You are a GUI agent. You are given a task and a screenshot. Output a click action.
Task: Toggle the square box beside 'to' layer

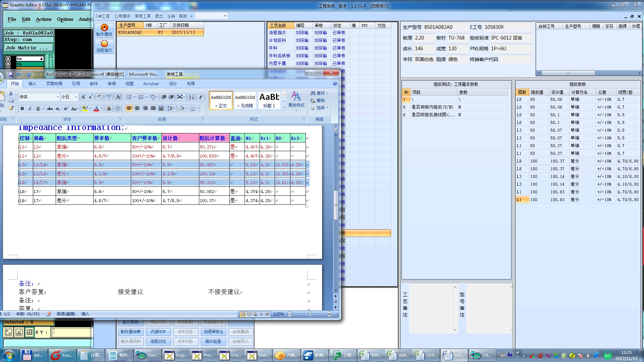(8, 59)
